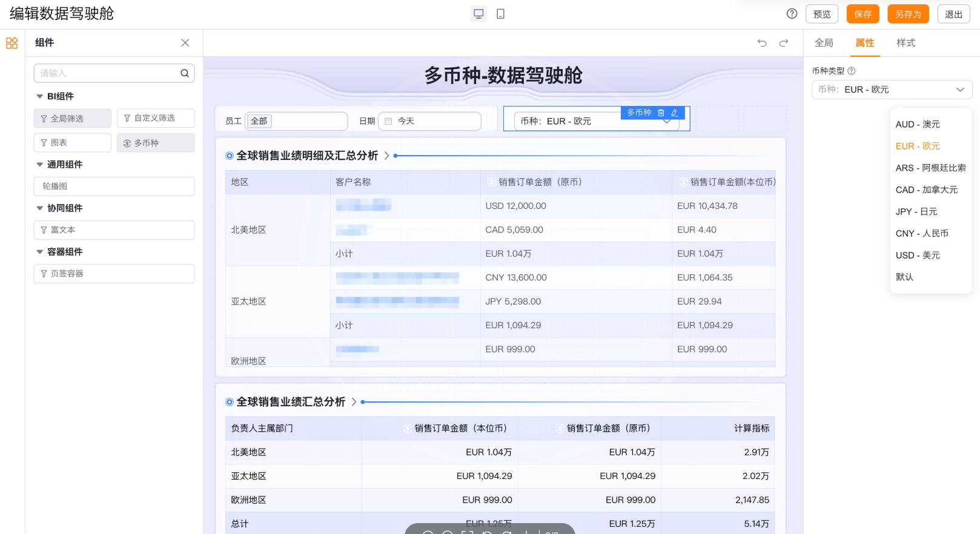Viewport: 980px width, 534px height.
Task: Open arrow next to 全球销售业绩明细及汇总分析 title
Action: (386, 156)
